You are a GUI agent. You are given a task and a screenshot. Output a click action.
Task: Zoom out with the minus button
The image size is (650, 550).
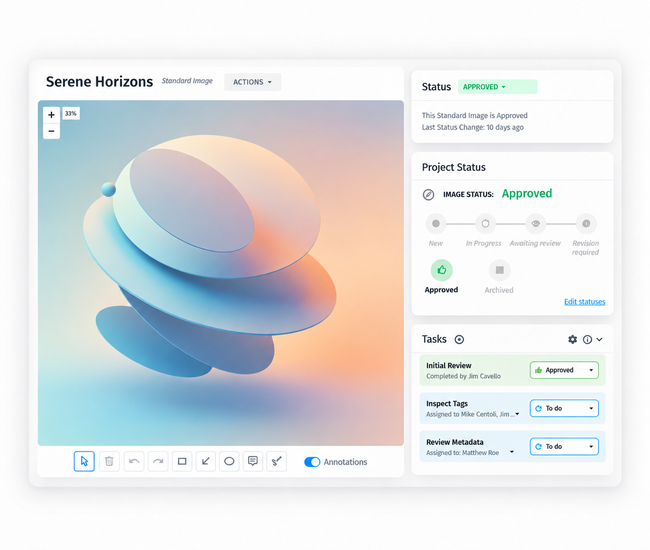coord(51,131)
